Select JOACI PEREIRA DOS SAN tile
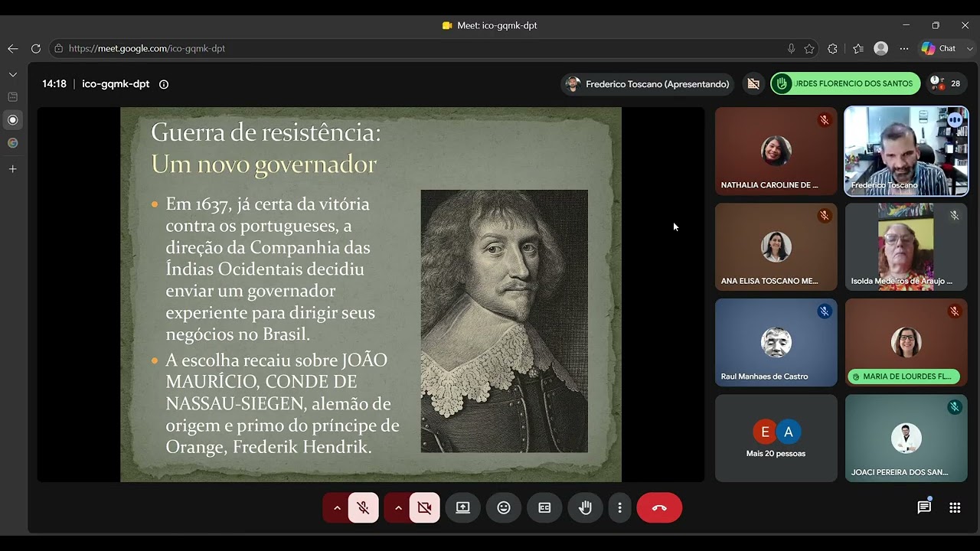The width and height of the screenshot is (980, 551). point(906,438)
